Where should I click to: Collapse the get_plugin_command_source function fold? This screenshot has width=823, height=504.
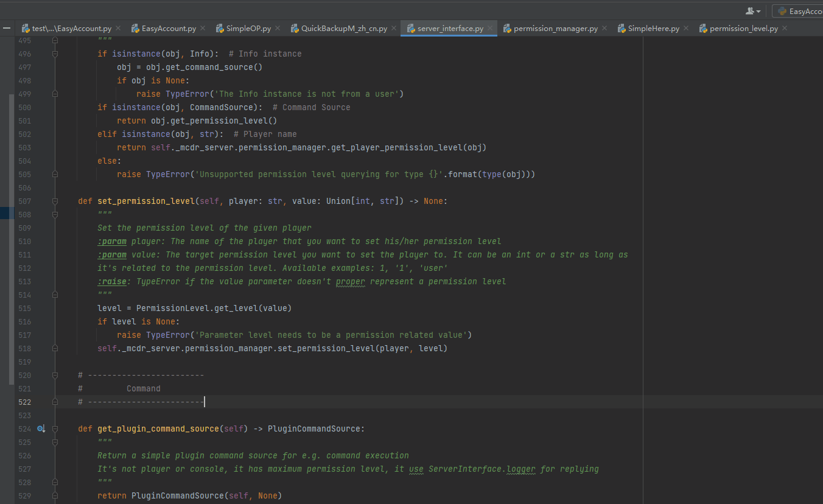[55, 429]
